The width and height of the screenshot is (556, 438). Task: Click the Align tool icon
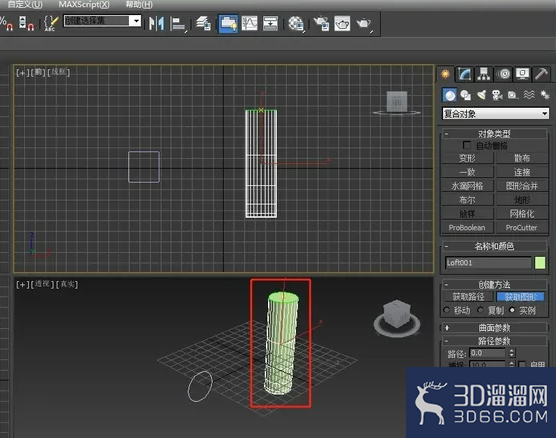pyautogui.click(x=178, y=24)
